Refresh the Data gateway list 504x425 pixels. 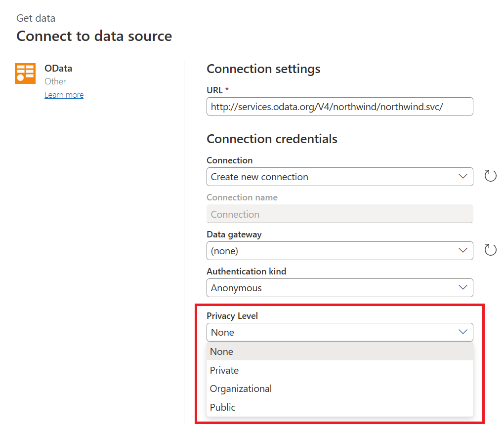coord(490,250)
